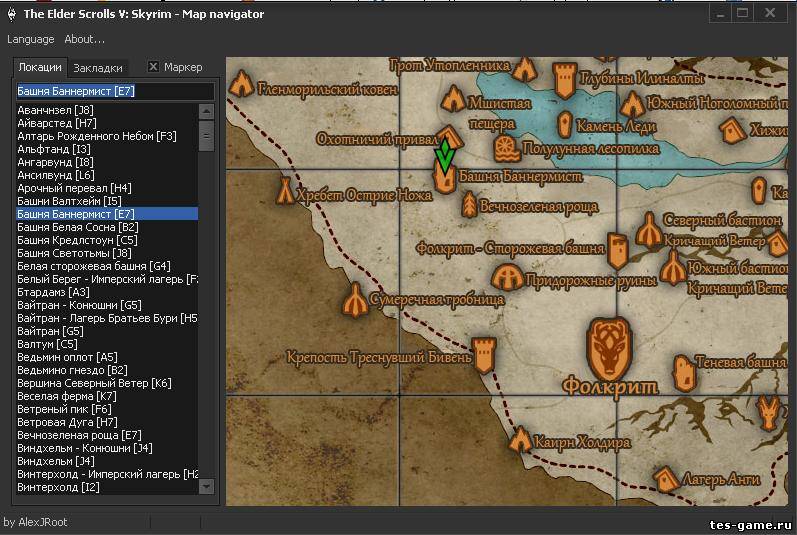Screen dimensions: 797x535
Task: Switch to the Закладки tab
Action: [98, 68]
